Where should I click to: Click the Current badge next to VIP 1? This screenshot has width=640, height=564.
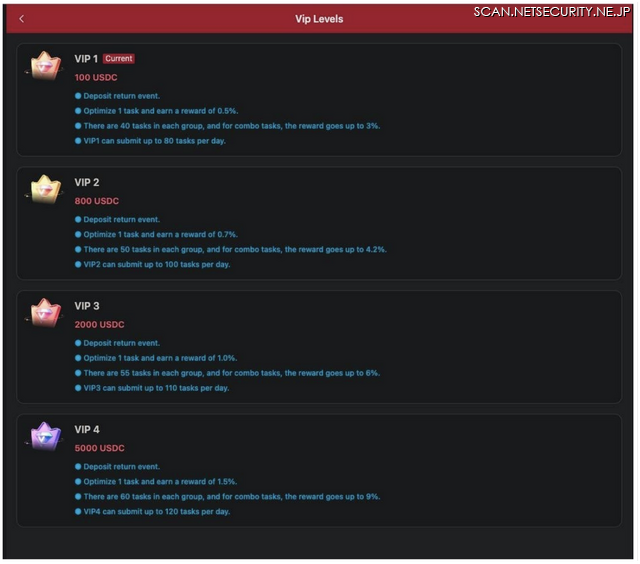pyautogui.click(x=118, y=59)
